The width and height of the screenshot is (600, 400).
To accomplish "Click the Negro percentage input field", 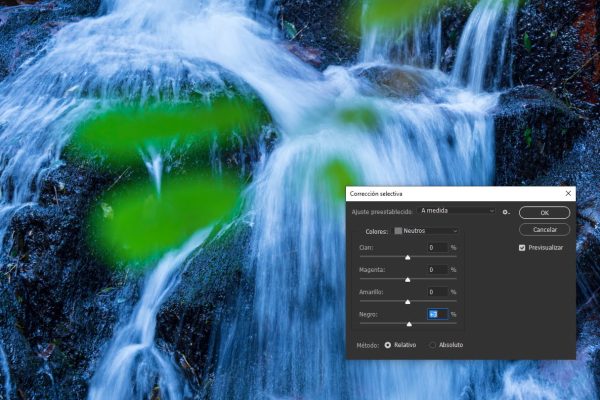I will pos(437,314).
